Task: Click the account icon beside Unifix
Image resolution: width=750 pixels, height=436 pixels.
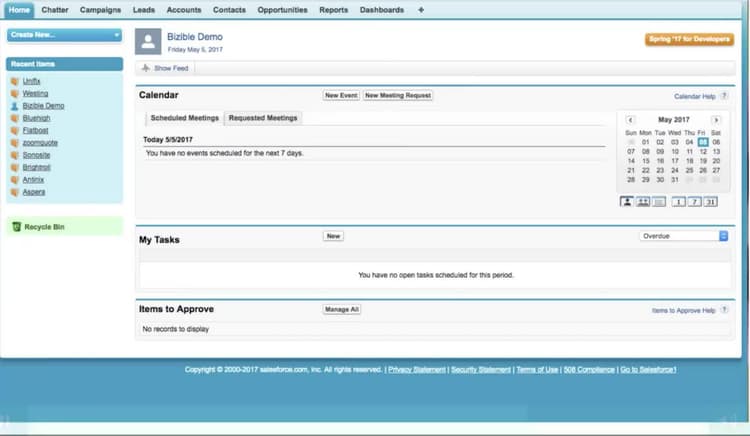Action: (15, 81)
